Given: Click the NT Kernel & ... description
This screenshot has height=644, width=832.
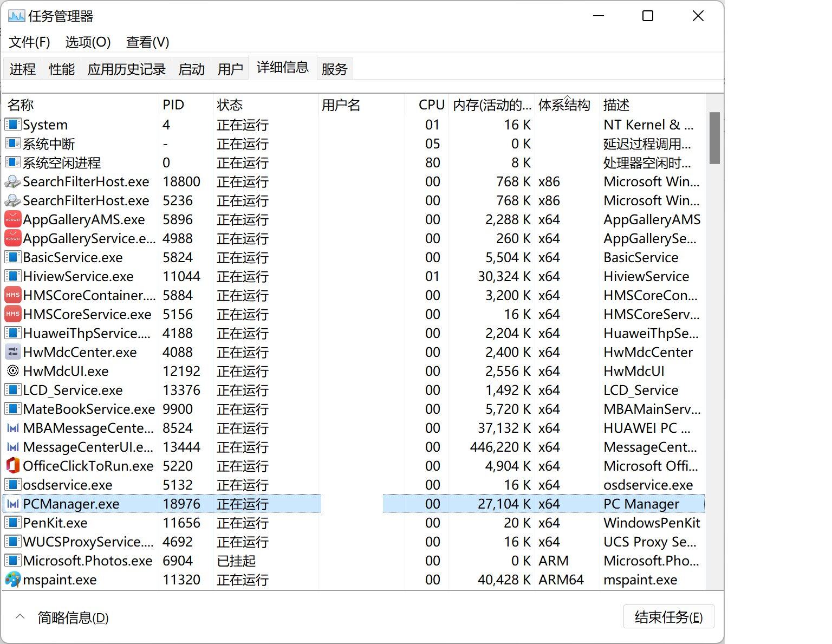Looking at the screenshot, I should point(648,125).
